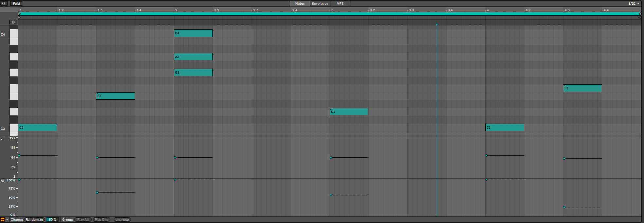Select the E3 note

[115, 96]
